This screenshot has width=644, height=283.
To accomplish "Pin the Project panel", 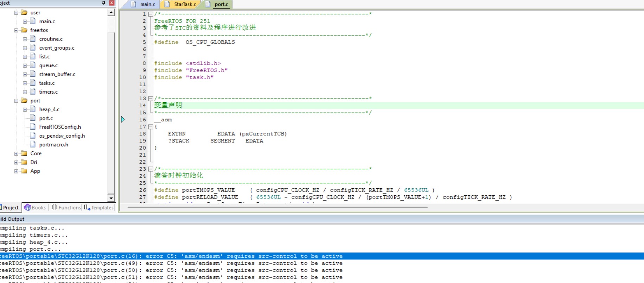I will click(x=103, y=3).
